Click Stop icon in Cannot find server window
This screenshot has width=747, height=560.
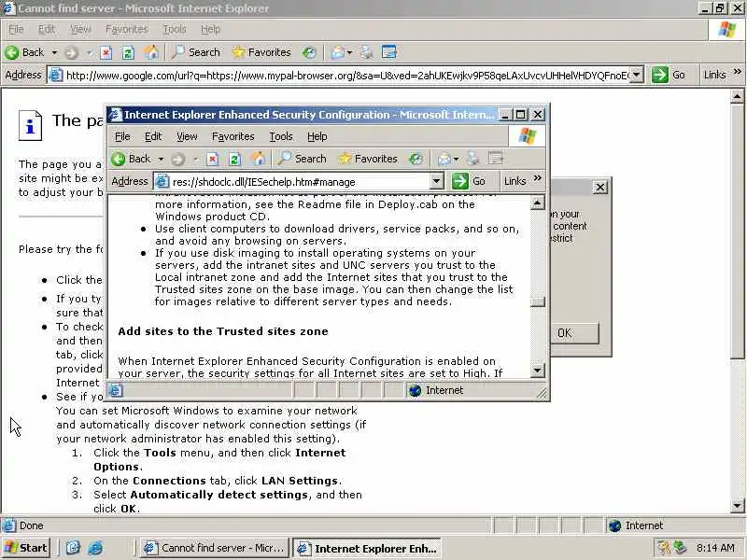pos(106,52)
